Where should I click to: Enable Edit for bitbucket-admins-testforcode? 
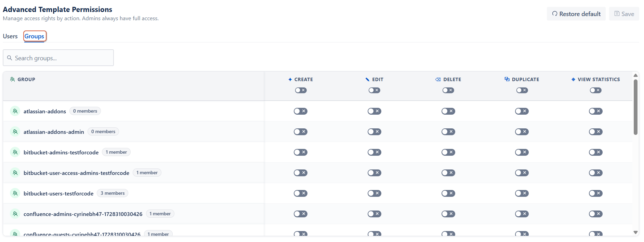[374, 152]
